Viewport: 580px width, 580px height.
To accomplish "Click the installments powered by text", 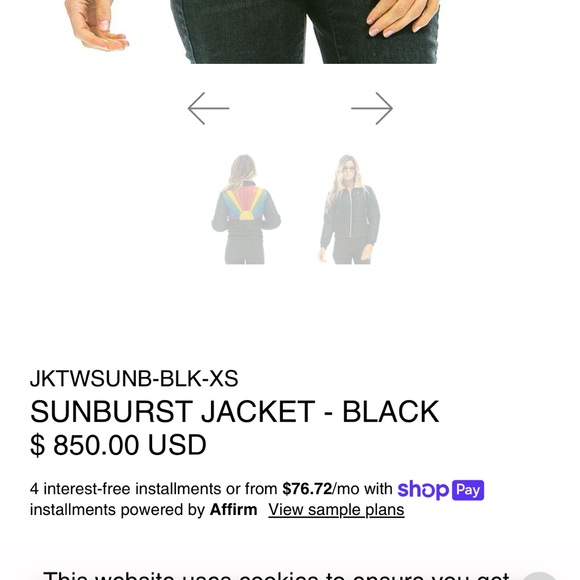I will [x=117, y=510].
